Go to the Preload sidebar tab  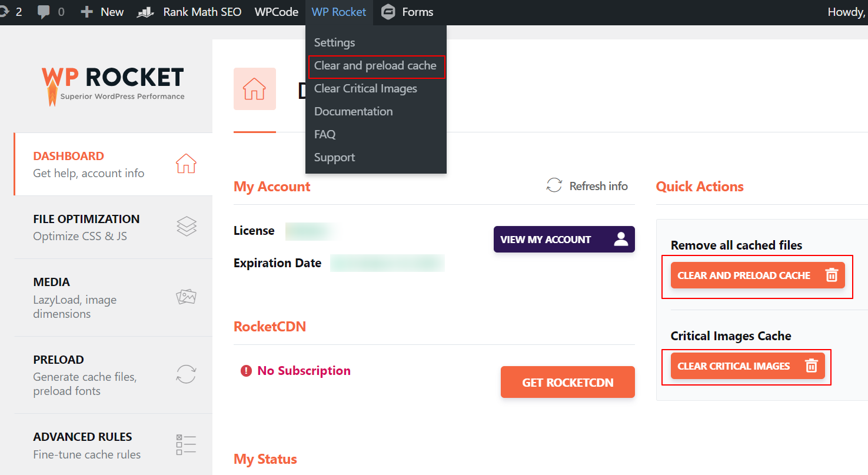tap(113, 375)
